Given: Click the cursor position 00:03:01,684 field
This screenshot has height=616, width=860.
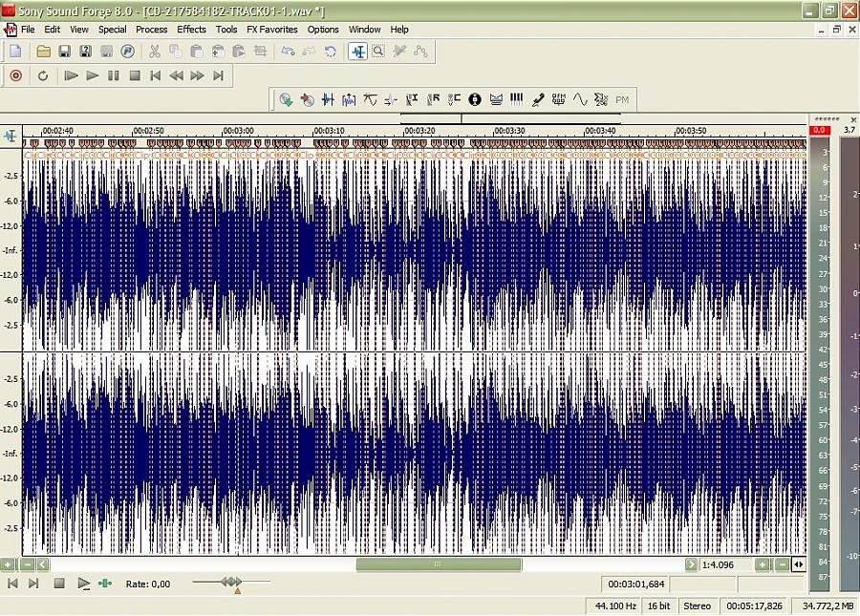Looking at the screenshot, I should tap(635, 584).
